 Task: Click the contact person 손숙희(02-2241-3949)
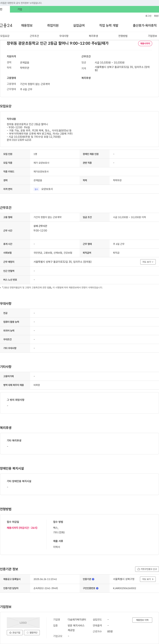pos(46,588)
